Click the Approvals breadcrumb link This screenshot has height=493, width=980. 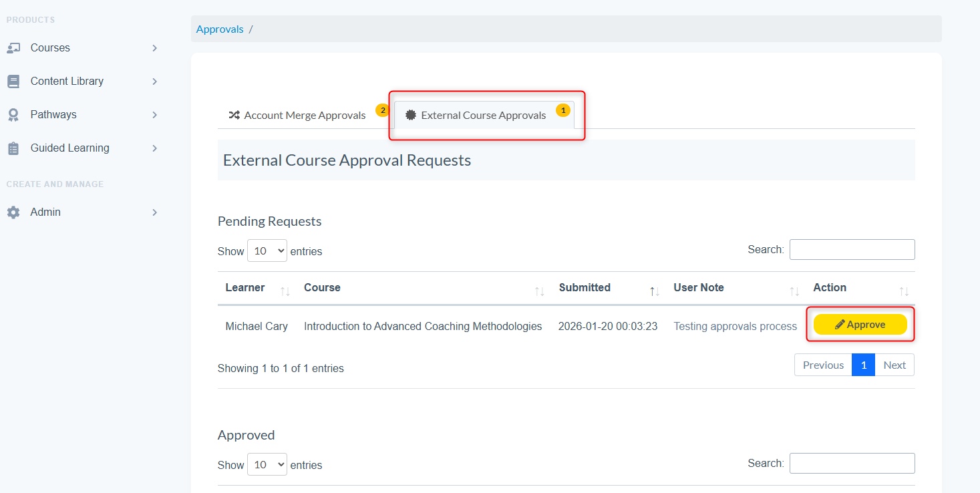(220, 29)
